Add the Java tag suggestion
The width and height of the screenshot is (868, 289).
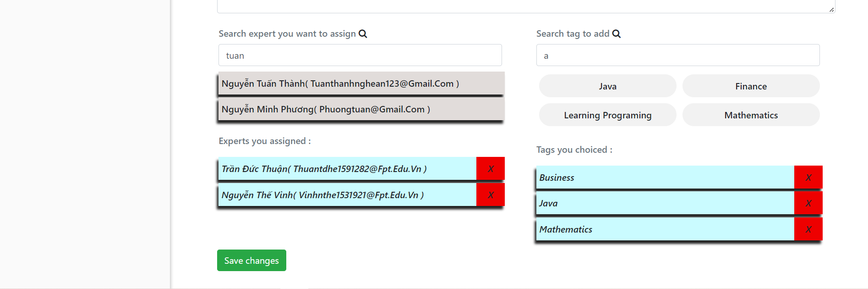pyautogui.click(x=608, y=86)
